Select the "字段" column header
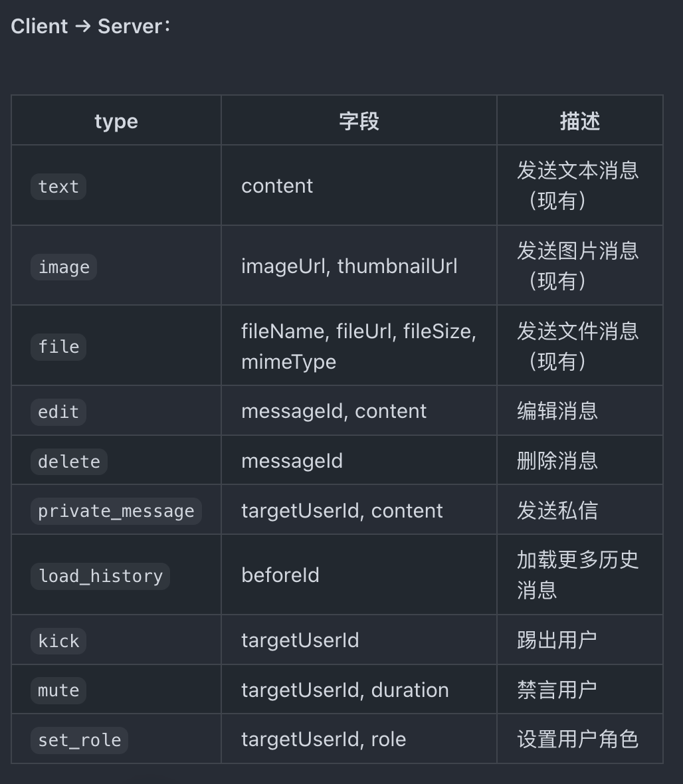Image resolution: width=683 pixels, height=784 pixels. [x=359, y=121]
